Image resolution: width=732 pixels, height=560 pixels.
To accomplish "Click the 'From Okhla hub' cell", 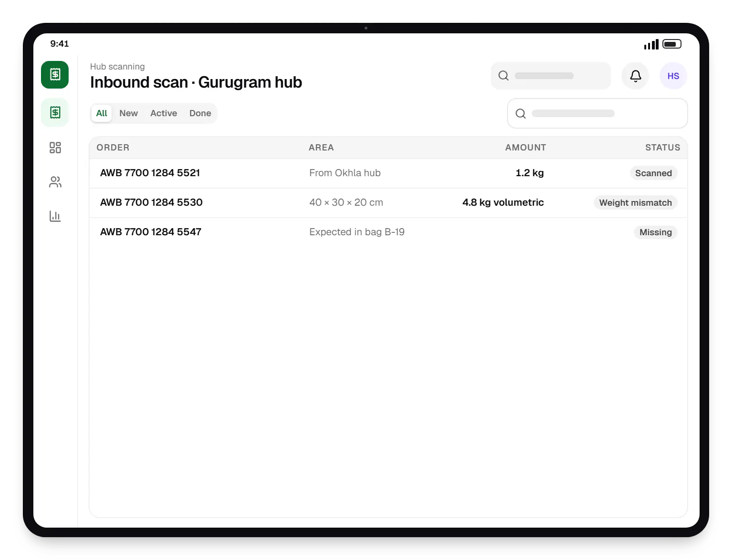I will [345, 173].
